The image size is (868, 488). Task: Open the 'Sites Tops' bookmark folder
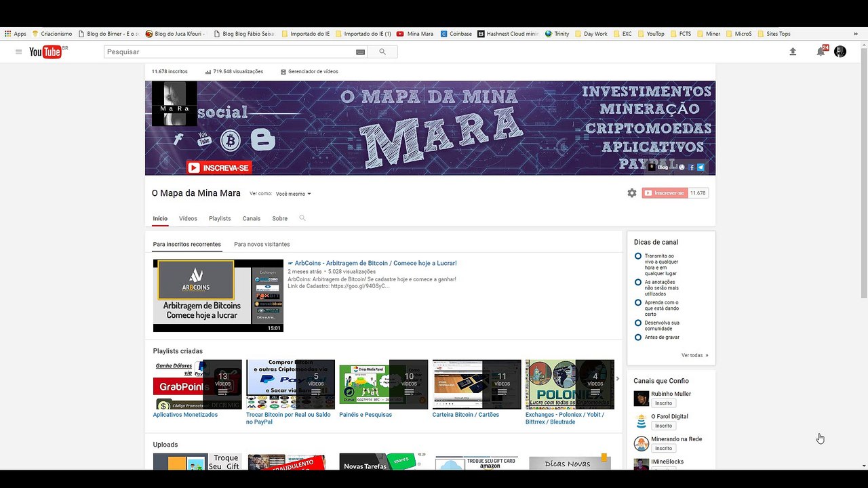(x=773, y=34)
